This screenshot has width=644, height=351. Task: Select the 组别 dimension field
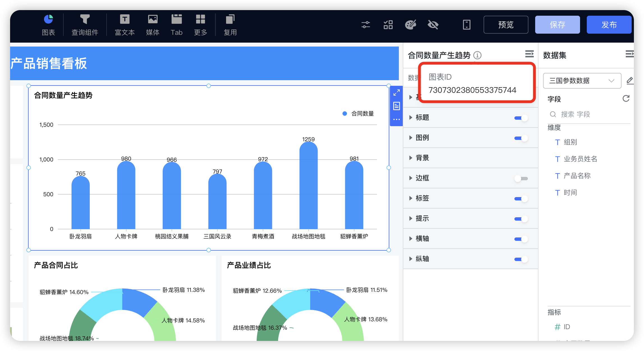pyautogui.click(x=570, y=142)
